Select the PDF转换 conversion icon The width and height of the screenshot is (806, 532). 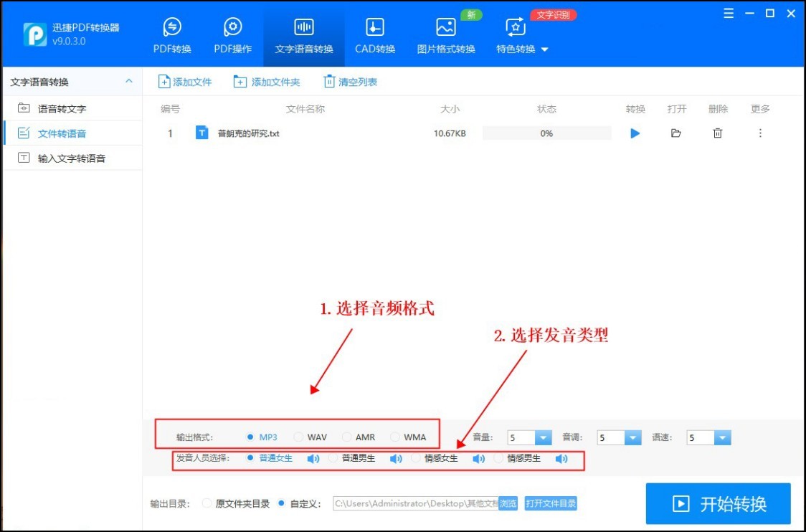(171, 34)
